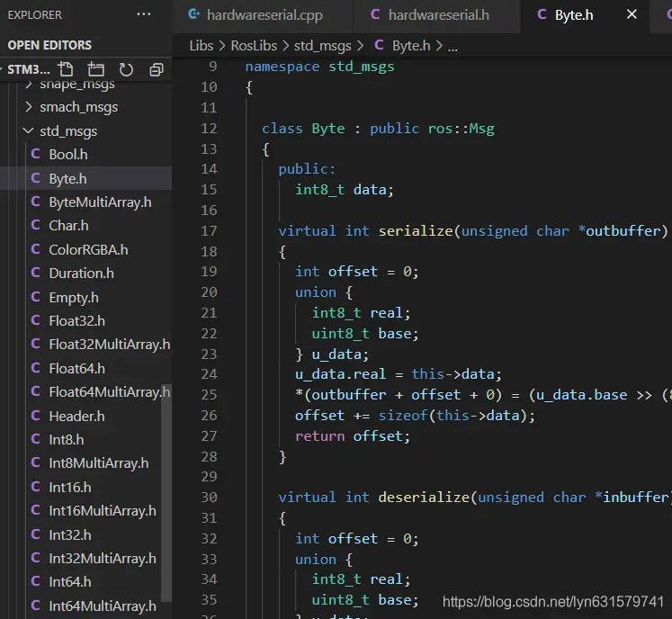The width and height of the screenshot is (672, 619).
Task: Switch to the hardwareserial.h tab
Action: (x=438, y=15)
